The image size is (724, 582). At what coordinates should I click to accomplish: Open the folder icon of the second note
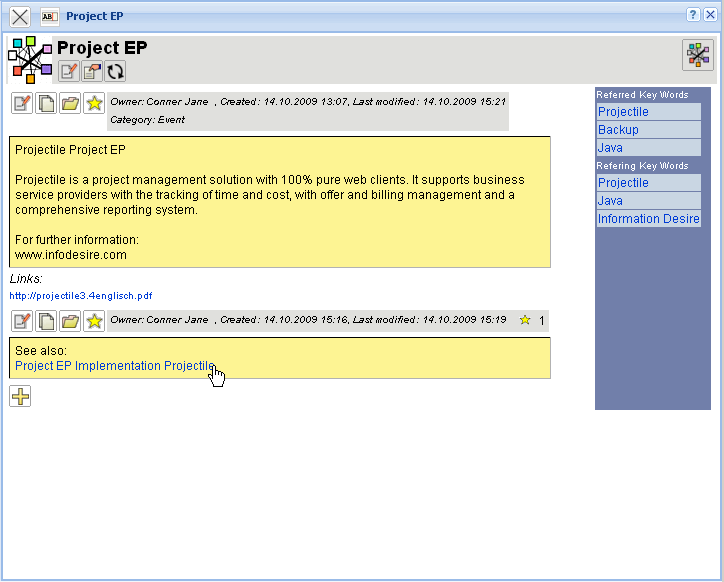pyautogui.click(x=70, y=321)
